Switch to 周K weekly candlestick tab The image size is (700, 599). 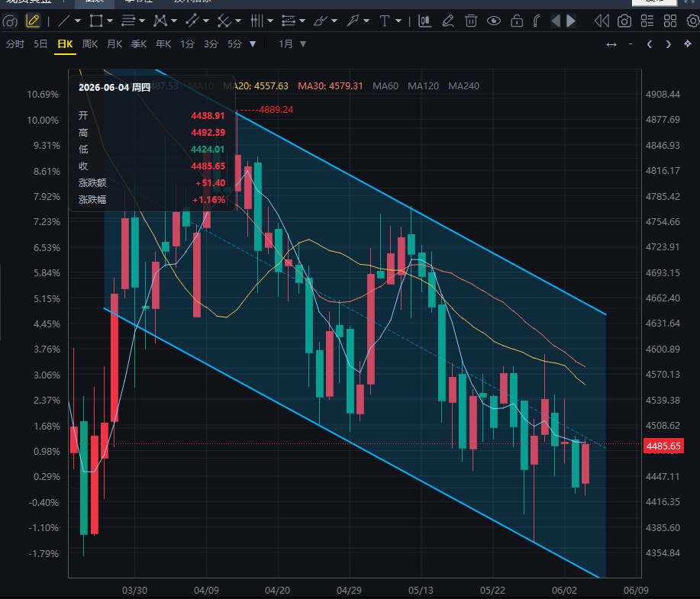tap(90, 44)
